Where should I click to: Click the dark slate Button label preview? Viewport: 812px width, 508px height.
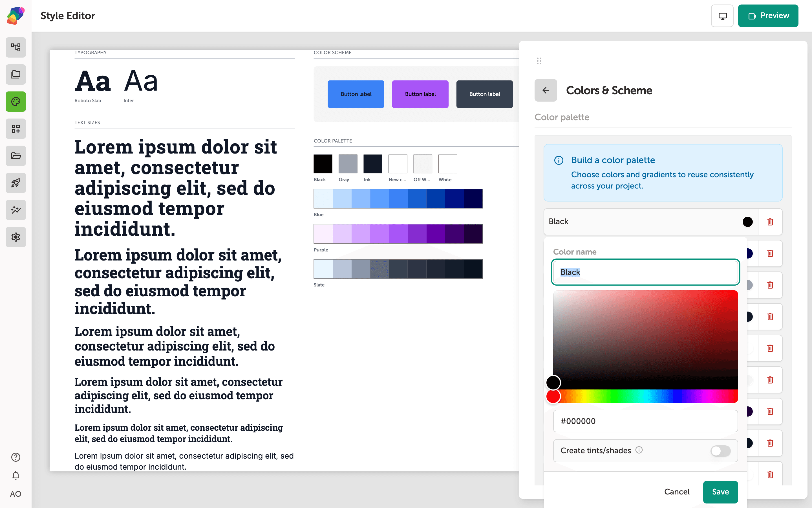click(x=484, y=94)
